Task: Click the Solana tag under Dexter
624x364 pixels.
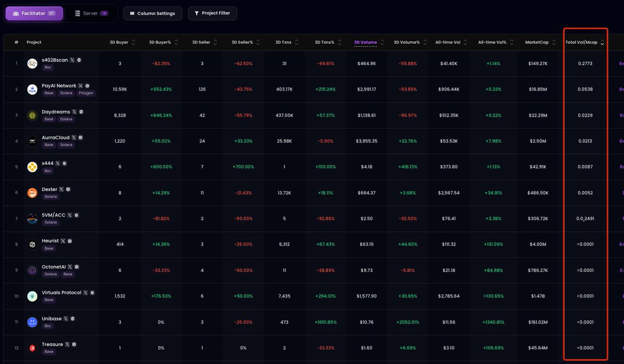Action: point(51,197)
